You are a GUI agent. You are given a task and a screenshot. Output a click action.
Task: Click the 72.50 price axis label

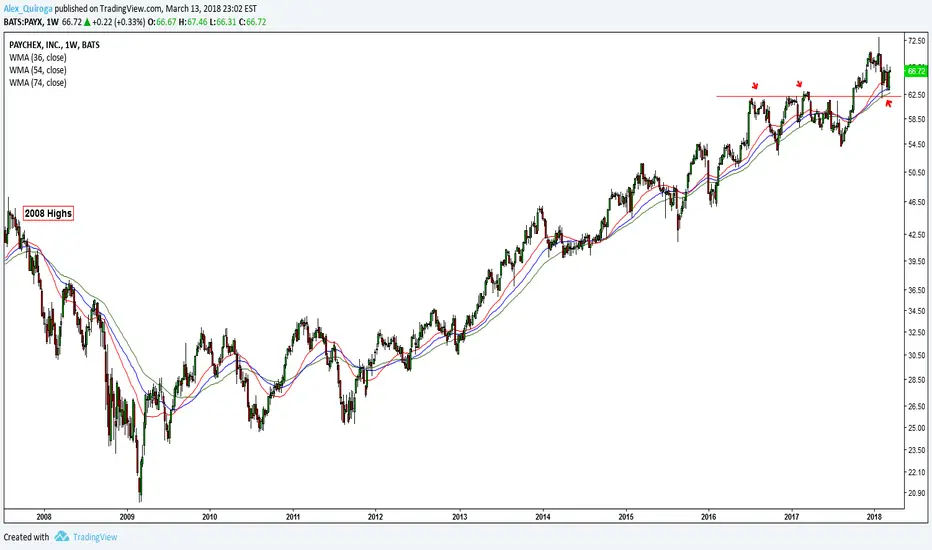pos(917,40)
